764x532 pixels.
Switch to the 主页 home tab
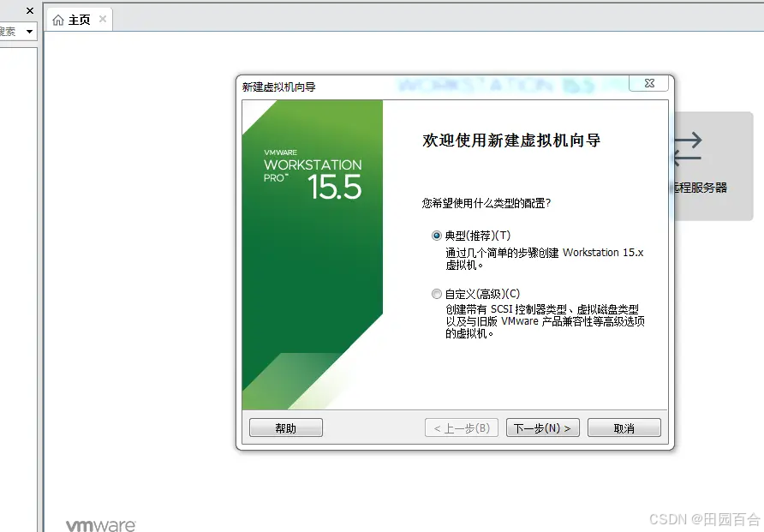79,20
